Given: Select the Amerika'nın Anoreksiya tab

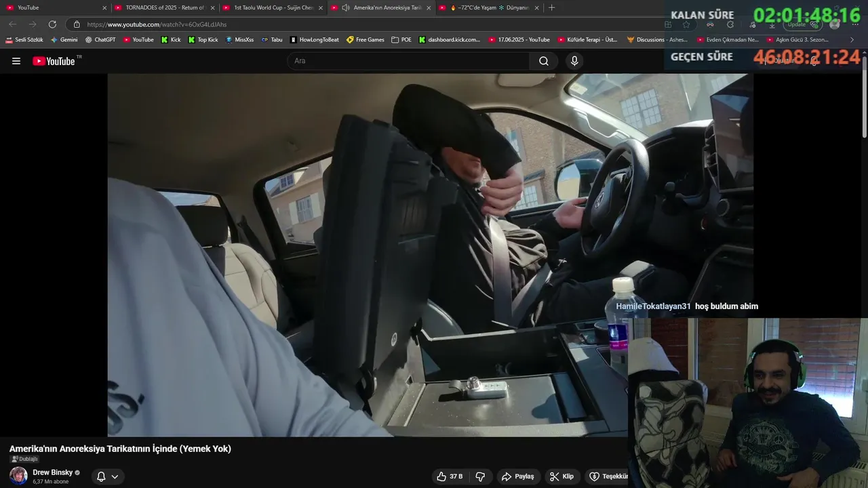Looking at the screenshot, I should [380, 7].
